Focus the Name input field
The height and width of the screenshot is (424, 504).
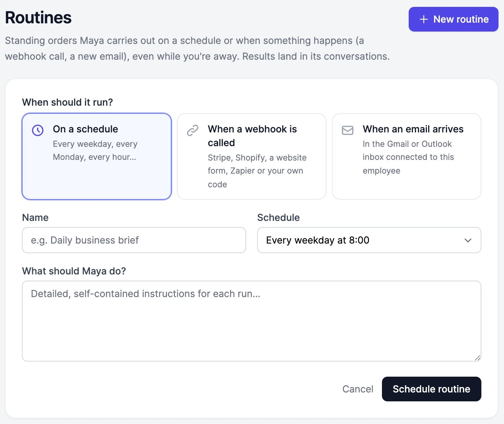[134, 240]
